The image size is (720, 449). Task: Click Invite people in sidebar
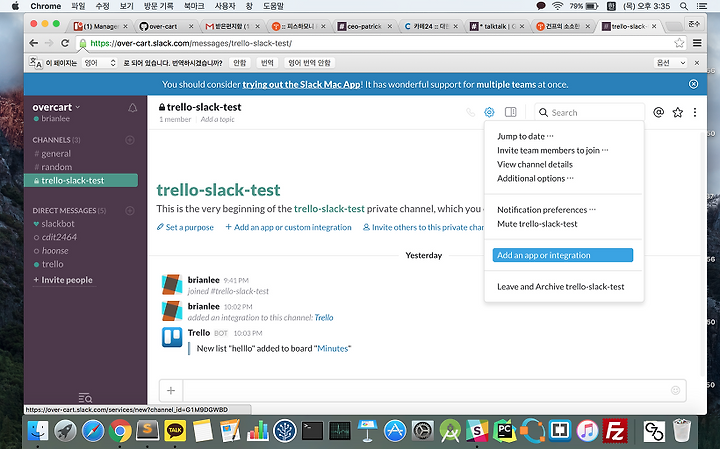tap(63, 280)
